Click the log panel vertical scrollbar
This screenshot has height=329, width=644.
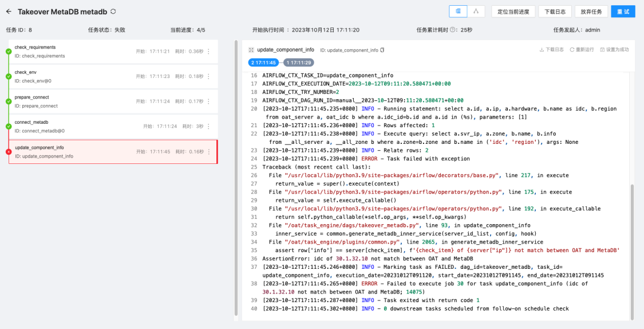tap(632, 252)
